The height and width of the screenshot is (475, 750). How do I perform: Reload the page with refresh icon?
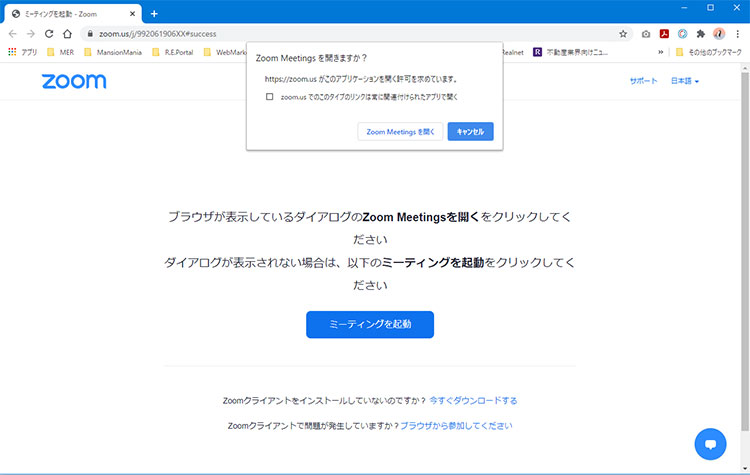(49, 34)
